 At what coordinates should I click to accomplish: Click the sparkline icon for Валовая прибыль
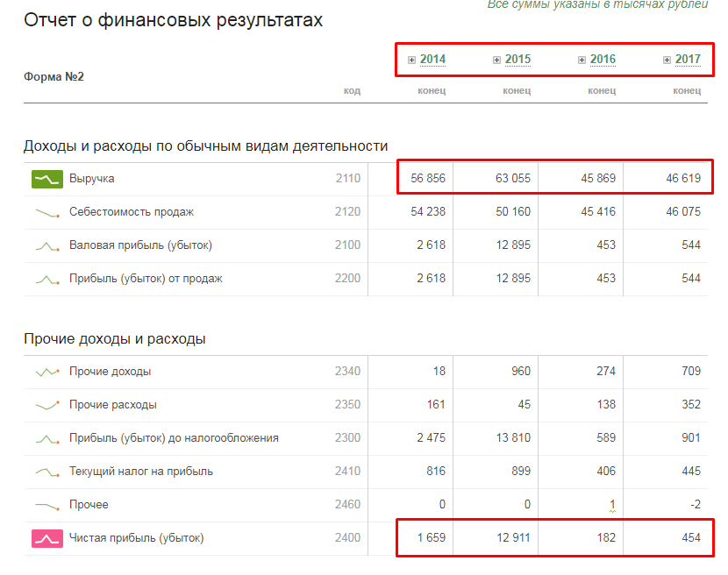(x=46, y=245)
